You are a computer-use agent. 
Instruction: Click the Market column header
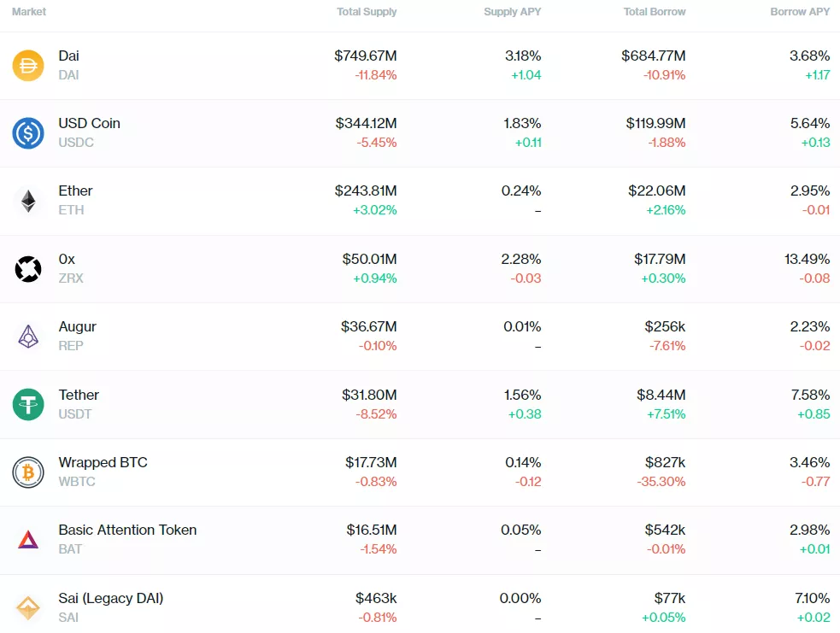pos(29,12)
